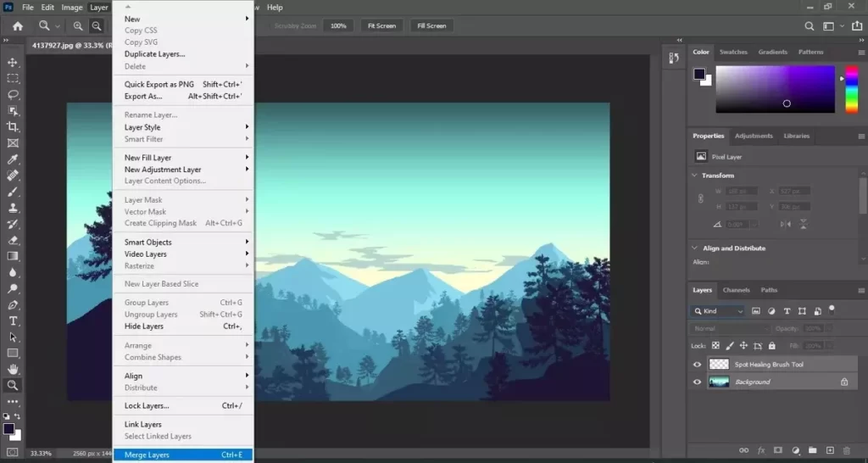The image size is (868, 463).
Task: Add a layer style via fx icon
Action: click(x=761, y=451)
